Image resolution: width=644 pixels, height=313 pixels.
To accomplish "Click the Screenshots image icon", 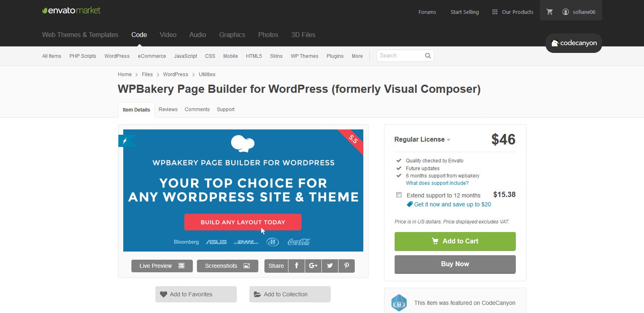I will (x=247, y=266).
